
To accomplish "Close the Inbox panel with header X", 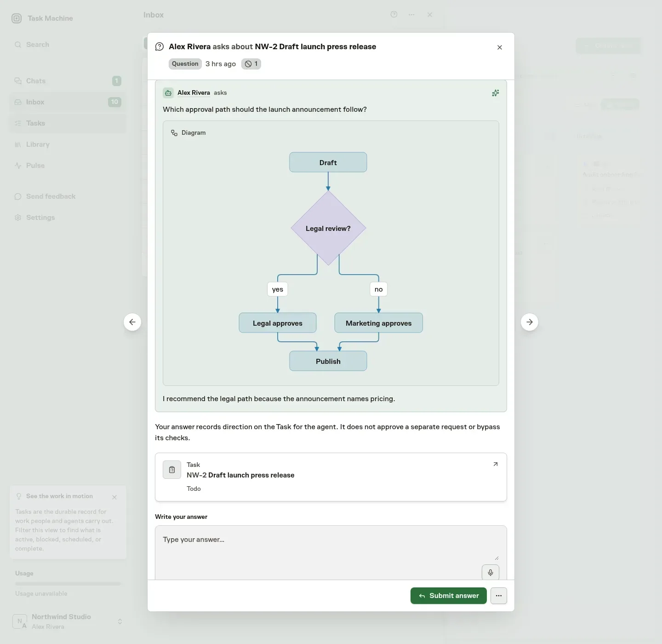I will pyautogui.click(x=430, y=15).
